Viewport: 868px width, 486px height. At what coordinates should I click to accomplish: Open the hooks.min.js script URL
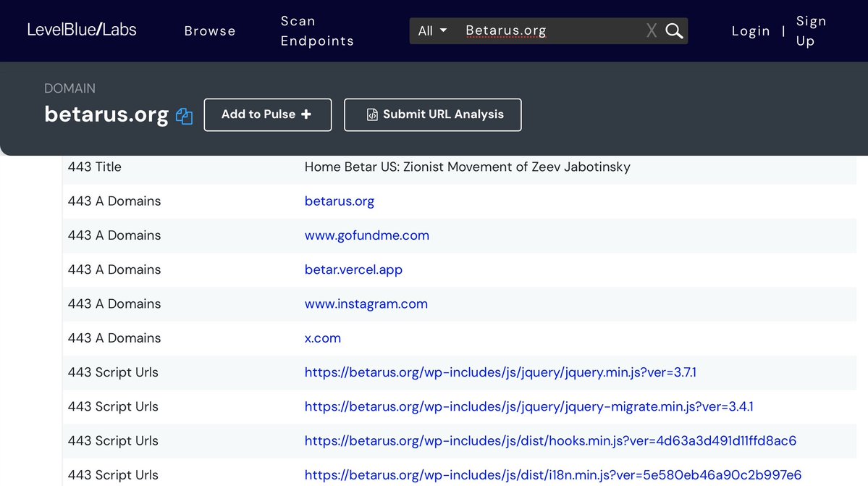tap(550, 440)
